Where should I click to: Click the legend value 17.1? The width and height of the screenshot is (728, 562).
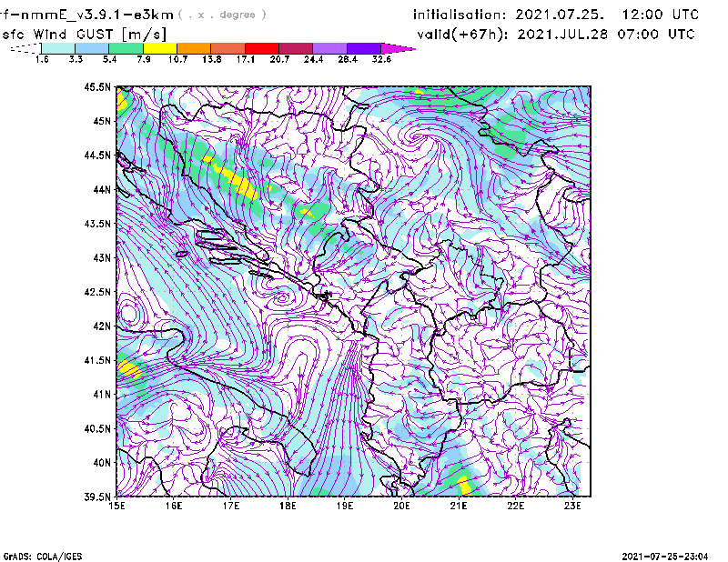click(x=246, y=59)
